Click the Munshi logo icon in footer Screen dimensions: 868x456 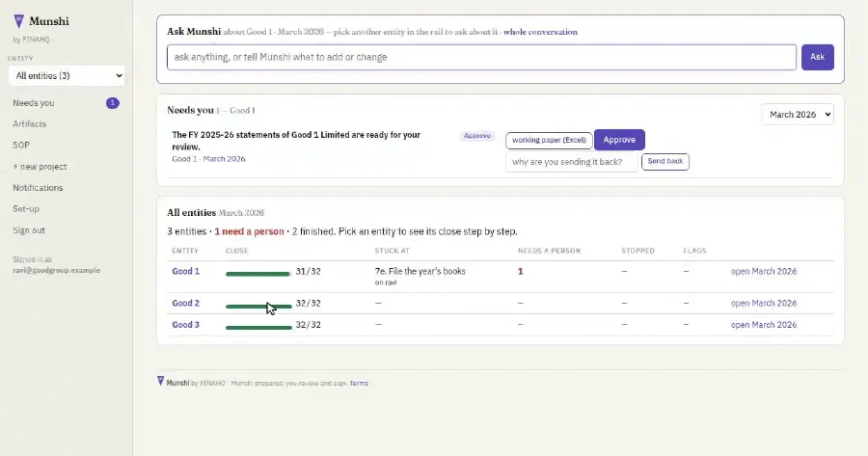click(x=160, y=382)
